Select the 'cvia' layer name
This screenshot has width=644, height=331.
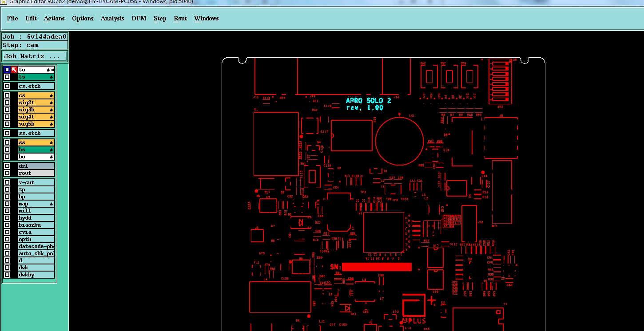pos(36,232)
